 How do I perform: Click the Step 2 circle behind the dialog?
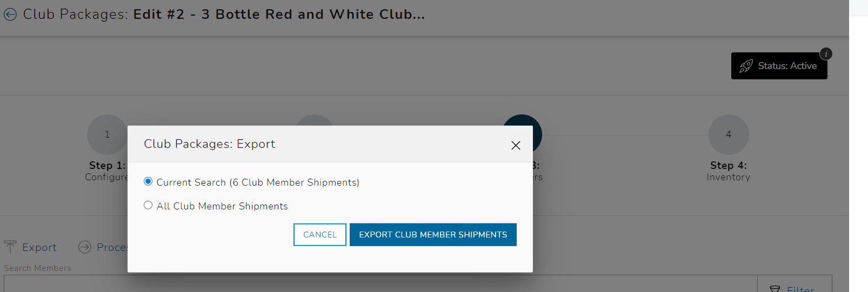314,120
